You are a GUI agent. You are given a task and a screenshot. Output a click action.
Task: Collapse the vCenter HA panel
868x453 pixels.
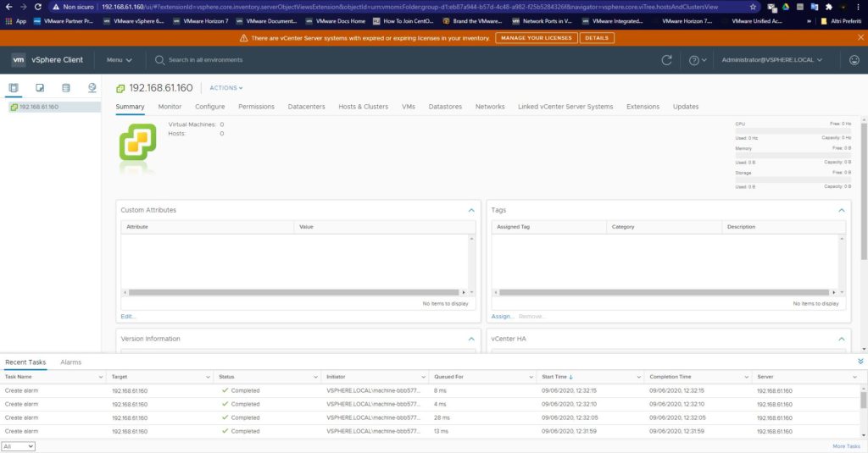click(842, 339)
